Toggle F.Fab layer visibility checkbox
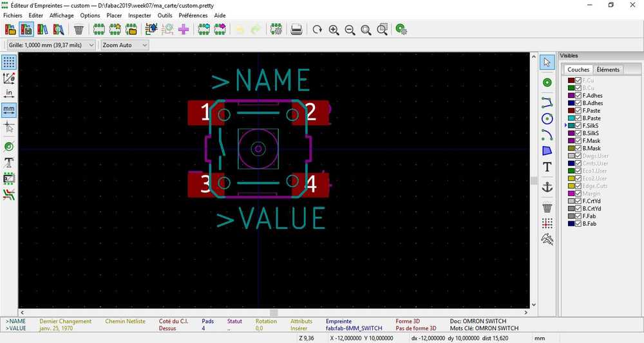 [x=578, y=216]
